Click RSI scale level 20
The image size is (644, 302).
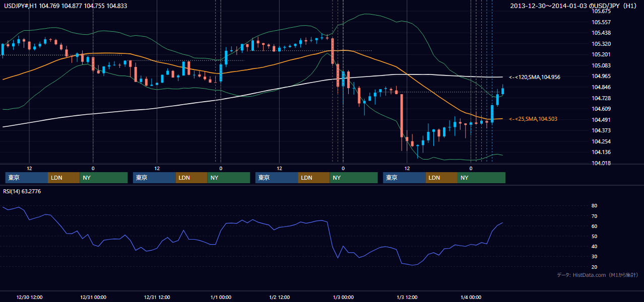pyautogui.click(x=595, y=267)
